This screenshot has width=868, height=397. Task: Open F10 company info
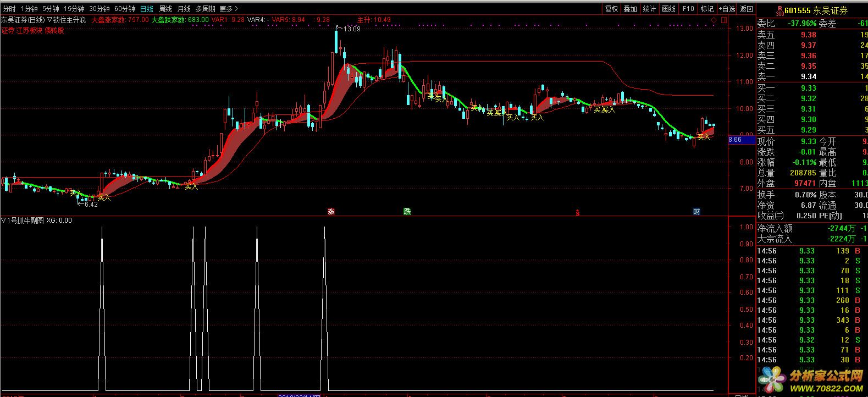(688, 9)
